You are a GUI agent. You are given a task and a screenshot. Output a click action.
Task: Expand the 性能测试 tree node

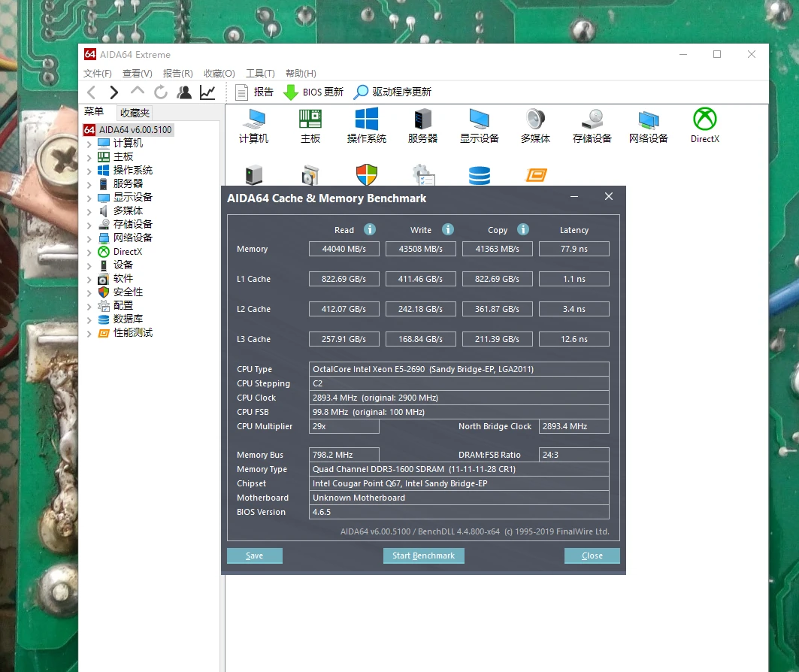89,334
